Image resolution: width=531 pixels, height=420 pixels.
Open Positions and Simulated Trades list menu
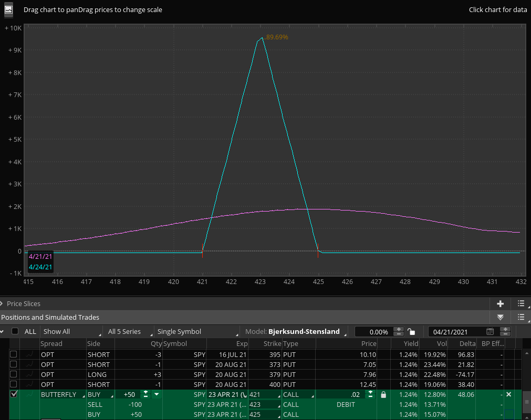tap(520, 317)
